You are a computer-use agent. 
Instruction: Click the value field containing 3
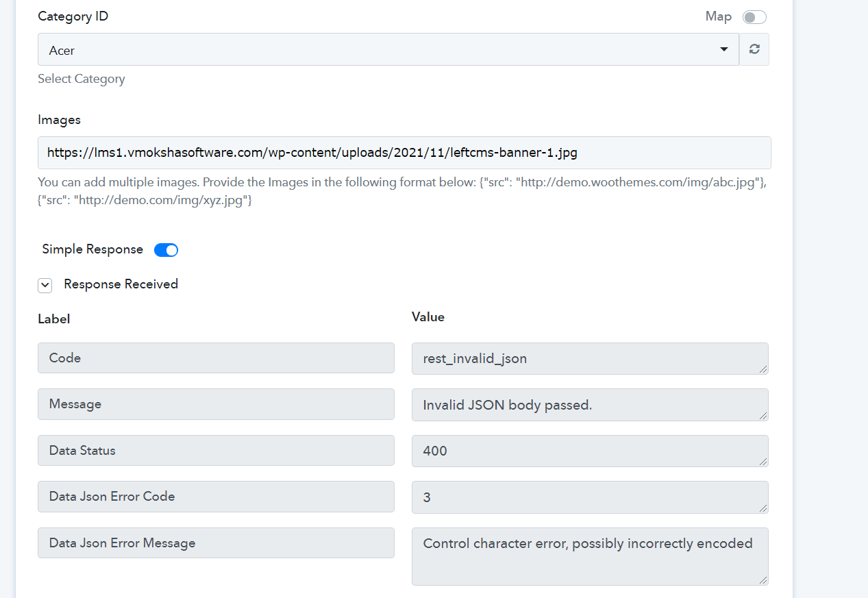tap(590, 497)
